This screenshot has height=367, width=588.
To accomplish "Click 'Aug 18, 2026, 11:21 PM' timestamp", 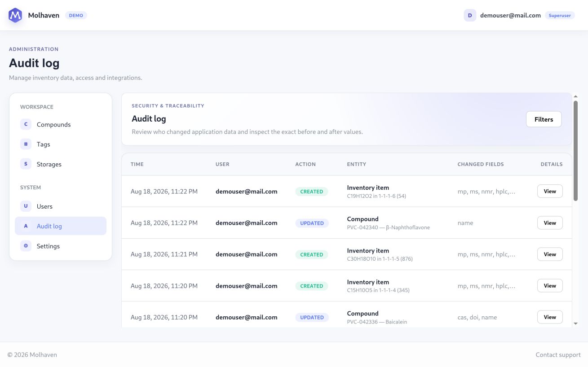I will [164, 254].
